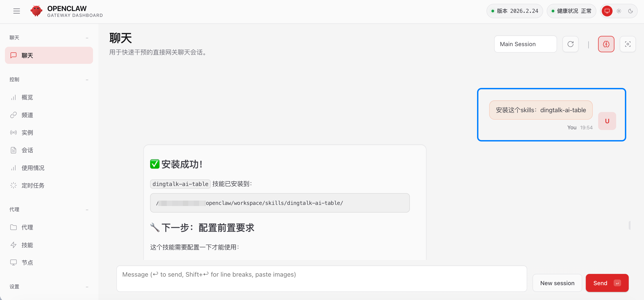
Task: Open 技能 with lightning icon
Action: click(27, 245)
